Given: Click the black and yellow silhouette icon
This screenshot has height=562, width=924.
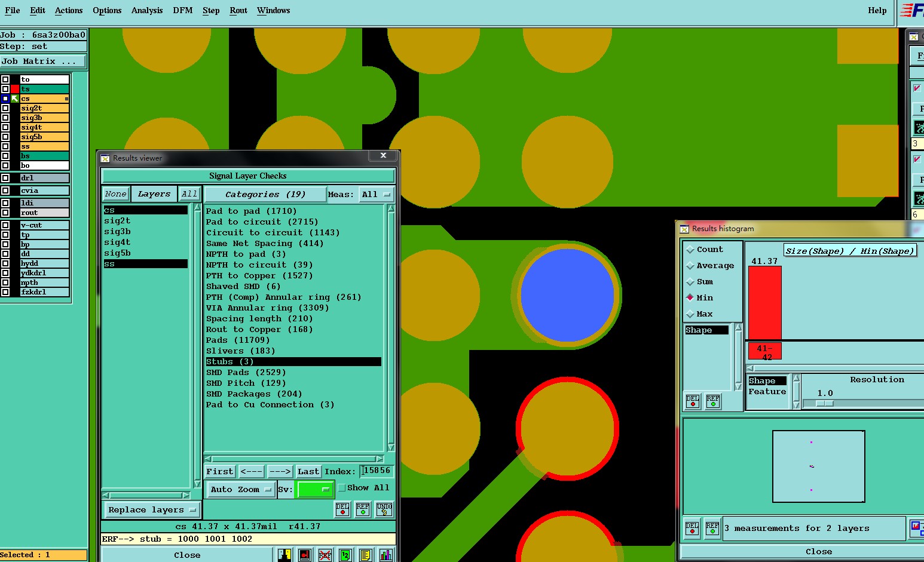Looking at the screenshot, I should 284,555.
